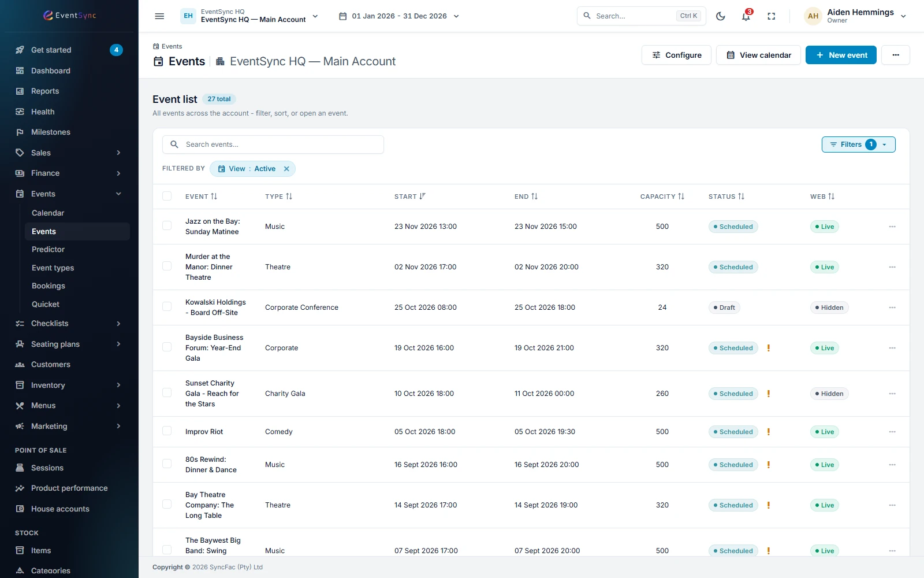
Task: Sort by Web column
Action: [x=822, y=197]
